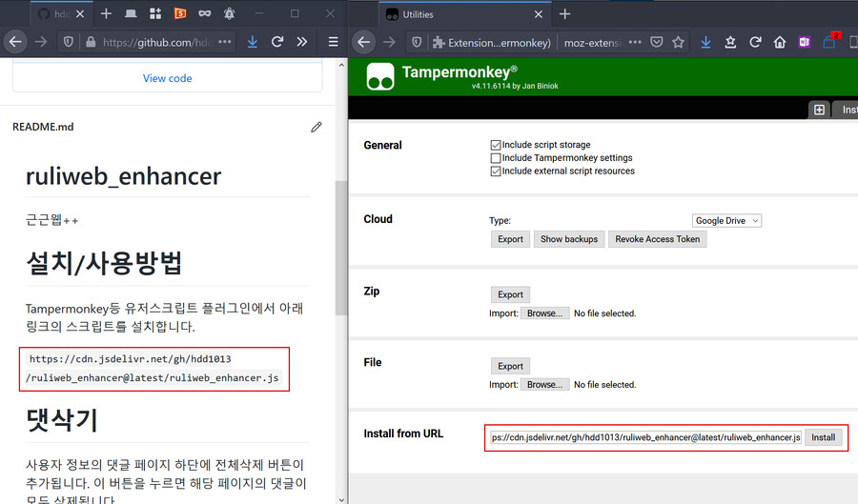Viewport: 858px width, 504px height.
Task: Click View code link
Action: [x=168, y=78]
